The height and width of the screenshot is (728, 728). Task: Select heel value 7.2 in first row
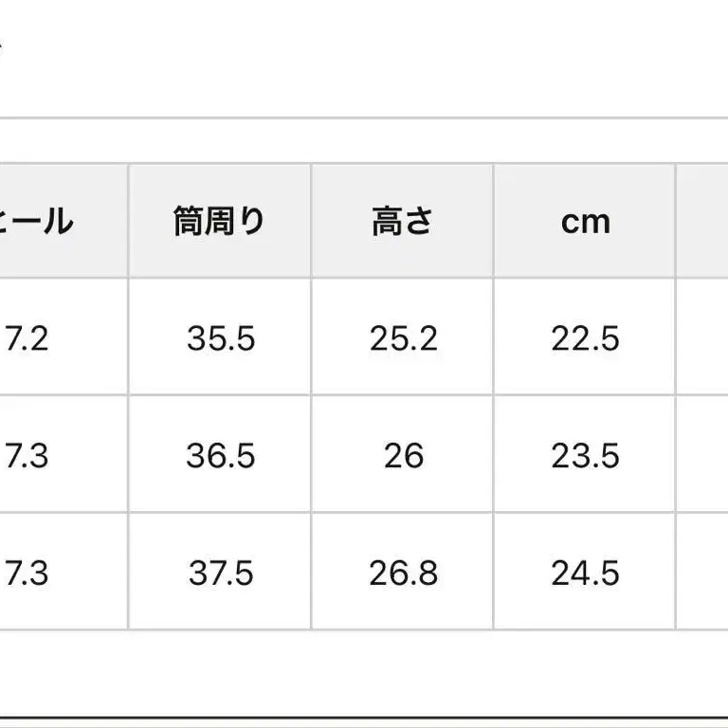(28, 338)
